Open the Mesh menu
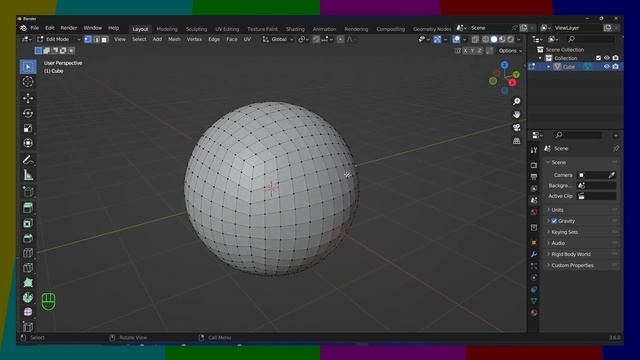This screenshot has width=640, height=360. click(174, 39)
